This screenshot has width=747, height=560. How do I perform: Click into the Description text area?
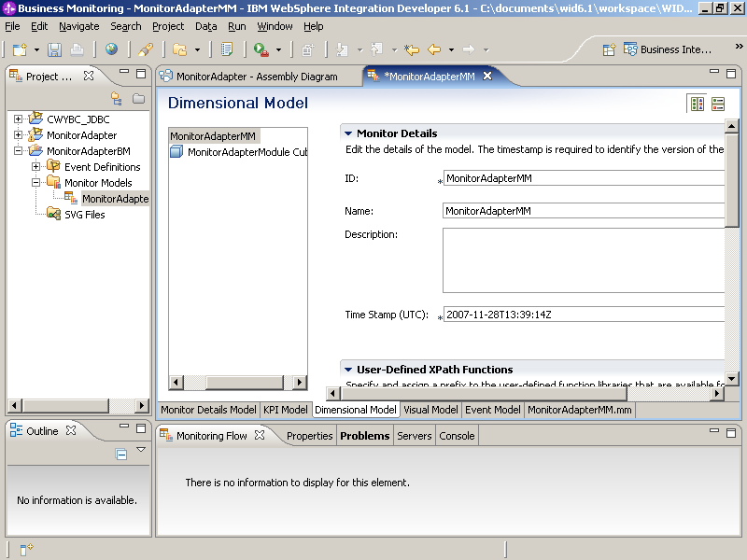[584, 260]
